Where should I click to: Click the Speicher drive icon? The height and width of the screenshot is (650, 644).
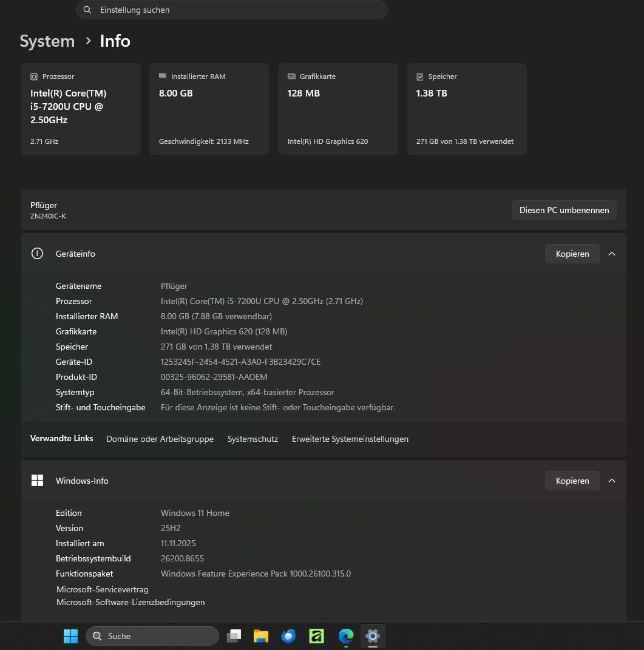coord(419,76)
